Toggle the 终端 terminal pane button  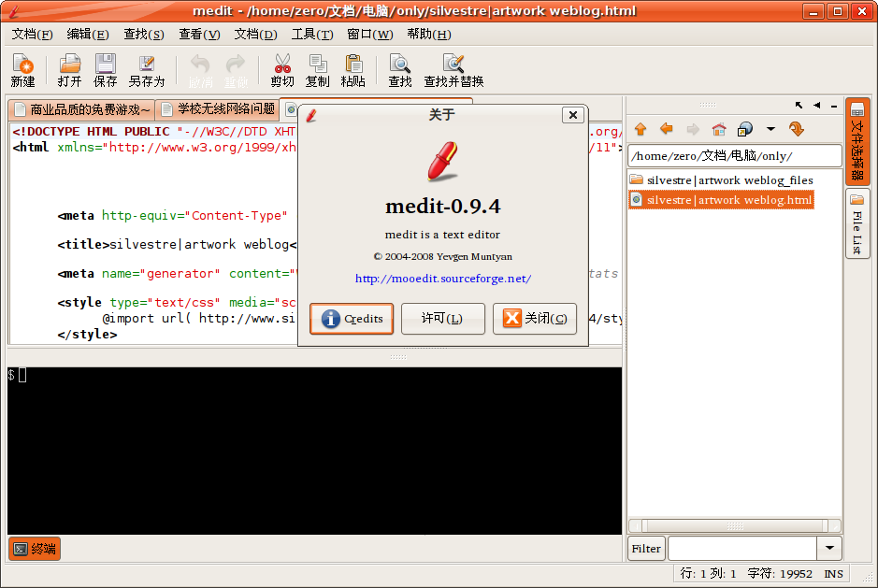pyautogui.click(x=35, y=549)
